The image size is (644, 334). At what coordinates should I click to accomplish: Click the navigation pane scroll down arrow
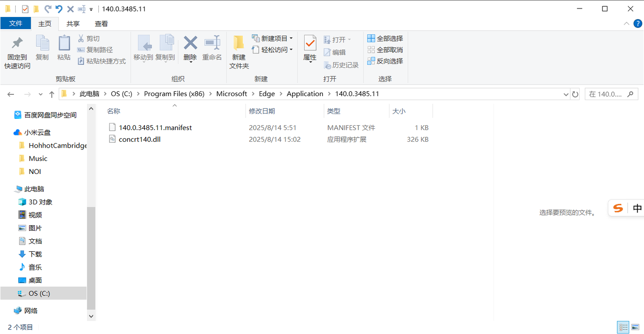(91, 316)
